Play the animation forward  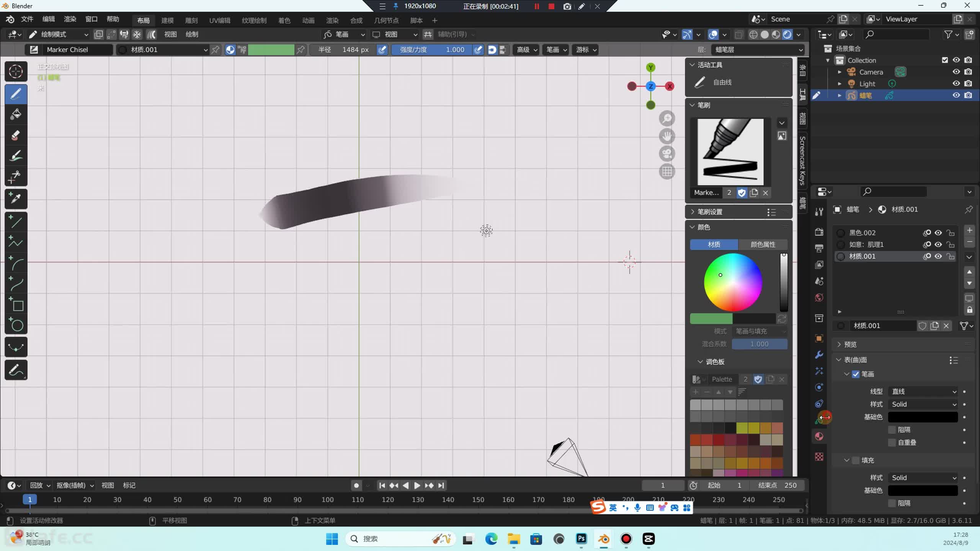417,486
